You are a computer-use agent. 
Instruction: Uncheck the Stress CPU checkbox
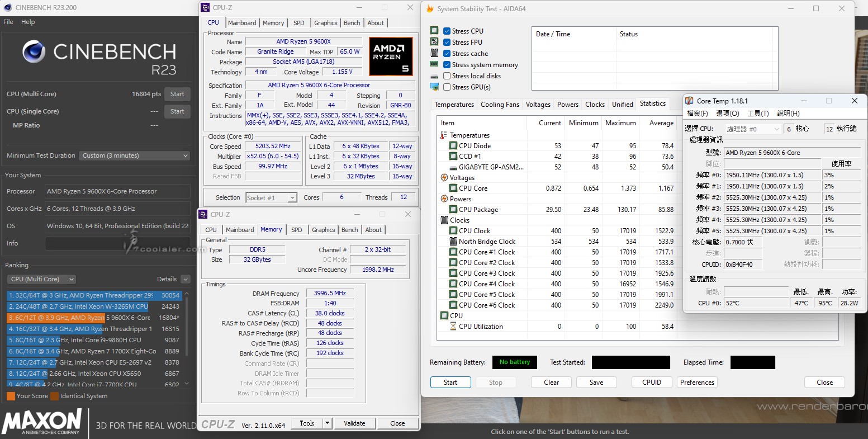click(x=447, y=31)
